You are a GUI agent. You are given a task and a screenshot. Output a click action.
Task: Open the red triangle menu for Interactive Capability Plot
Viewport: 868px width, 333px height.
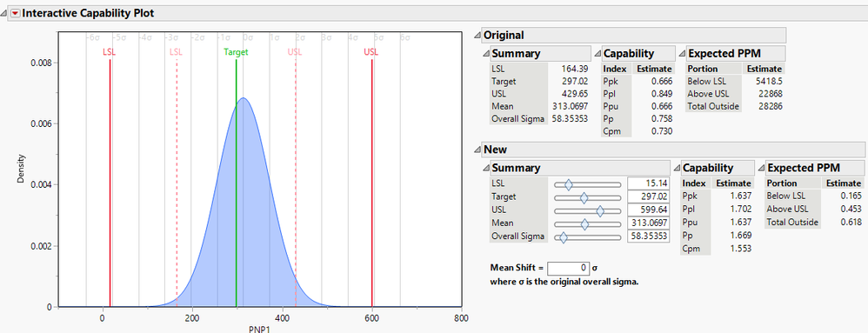pyautogui.click(x=15, y=13)
